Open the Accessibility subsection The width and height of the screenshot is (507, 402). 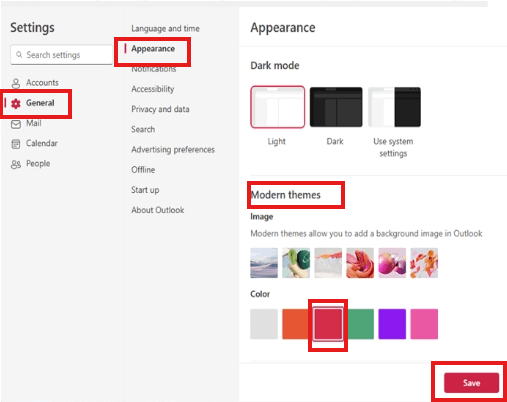pos(153,89)
